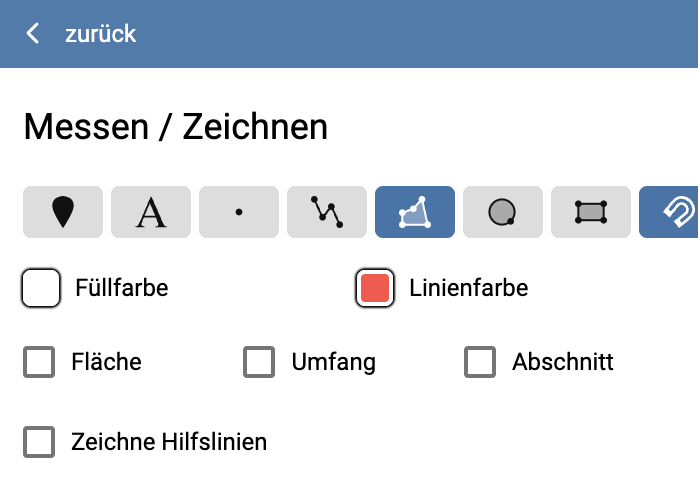Click the Zeichne Hilfslinien label text
This screenshot has width=698, height=481.
[169, 441]
